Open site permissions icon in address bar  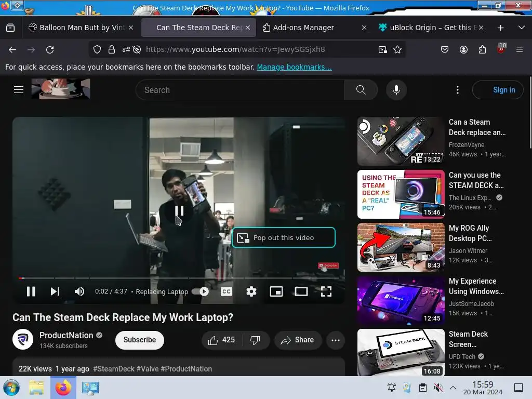coord(126,49)
